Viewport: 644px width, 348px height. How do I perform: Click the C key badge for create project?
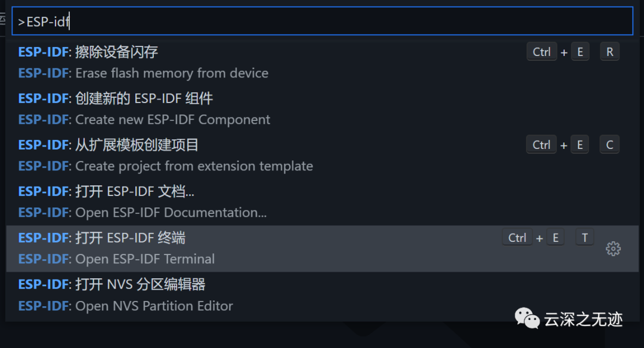[609, 144]
